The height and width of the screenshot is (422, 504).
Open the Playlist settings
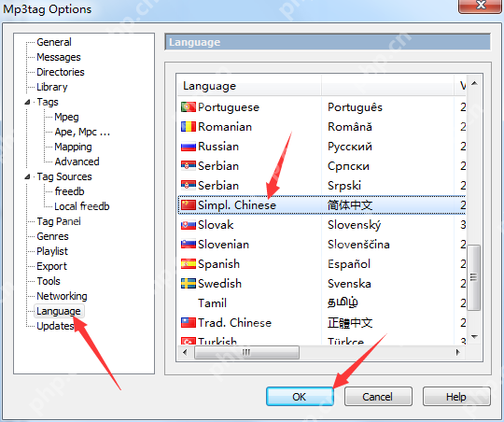coord(52,251)
